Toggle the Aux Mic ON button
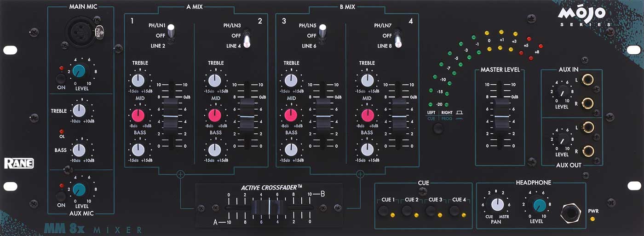The width and height of the screenshot is (644, 236). [x=60, y=196]
